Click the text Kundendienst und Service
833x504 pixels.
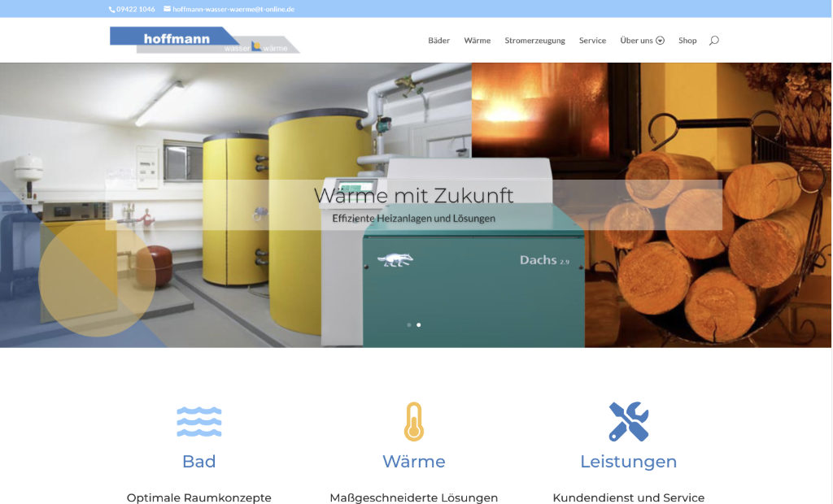click(x=629, y=497)
